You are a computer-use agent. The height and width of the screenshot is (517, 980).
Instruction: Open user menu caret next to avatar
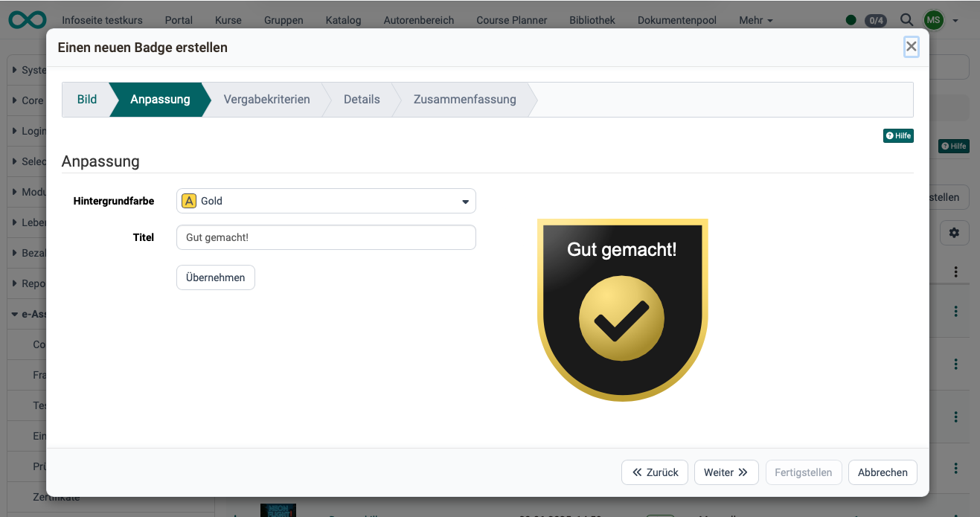[x=955, y=21]
